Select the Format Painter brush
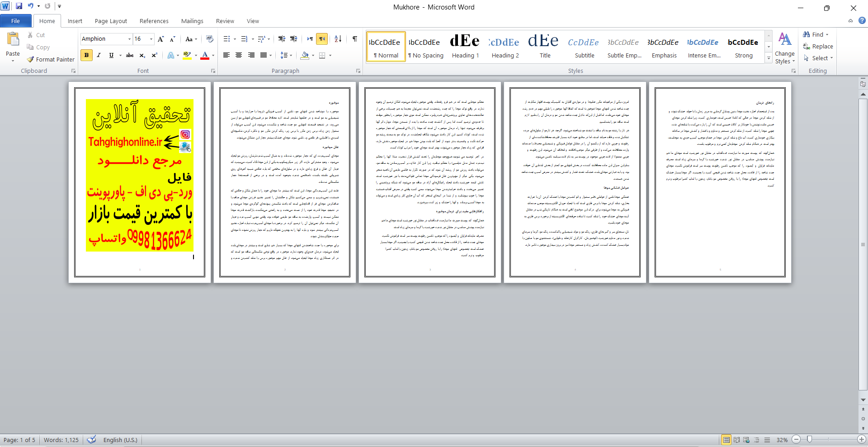This screenshot has width=868, height=447. (51, 59)
